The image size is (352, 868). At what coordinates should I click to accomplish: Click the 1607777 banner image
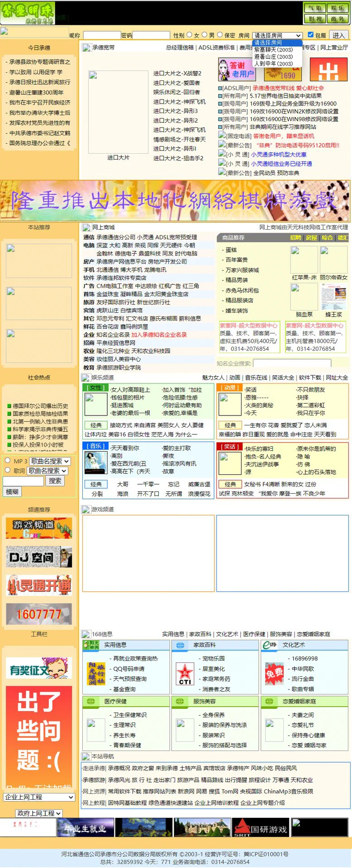[39, 614]
